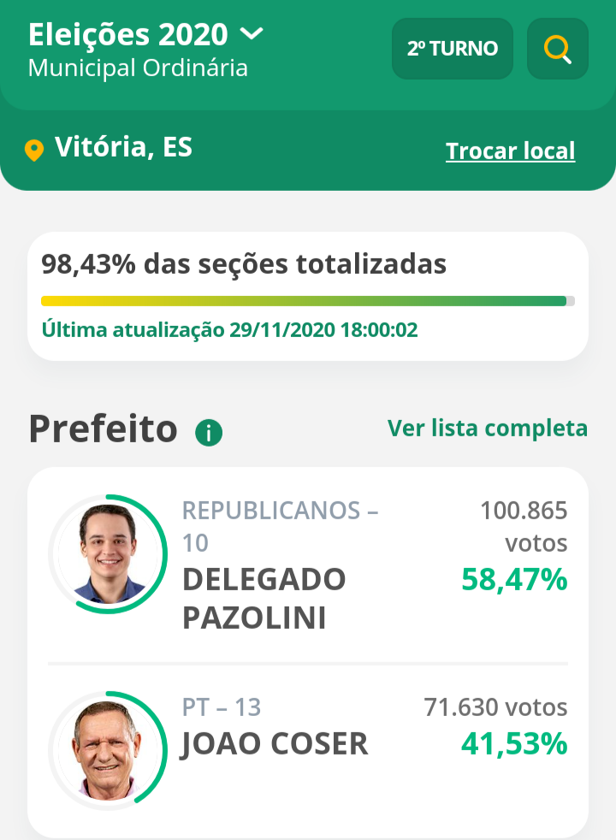Viewport: 616px width, 840px height.
Task: Click the Prefeito section heading
Action: (103, 429)
